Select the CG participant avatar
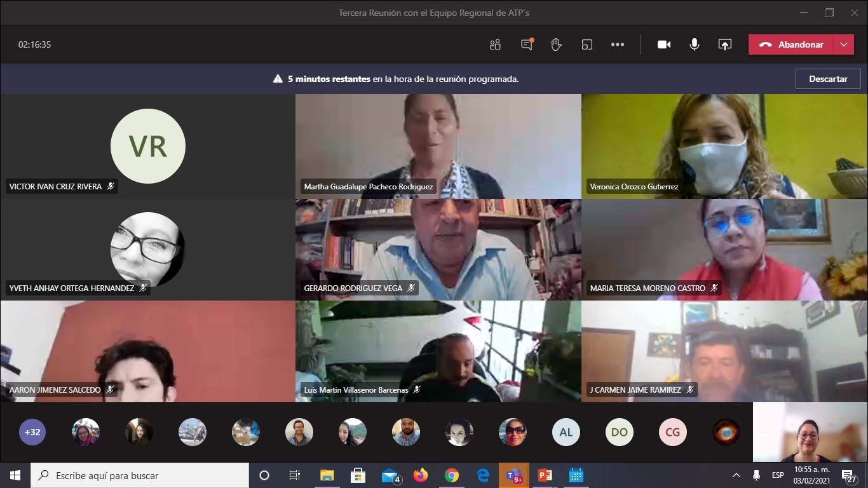Viewport: 868px width, 488px height. 672,432
